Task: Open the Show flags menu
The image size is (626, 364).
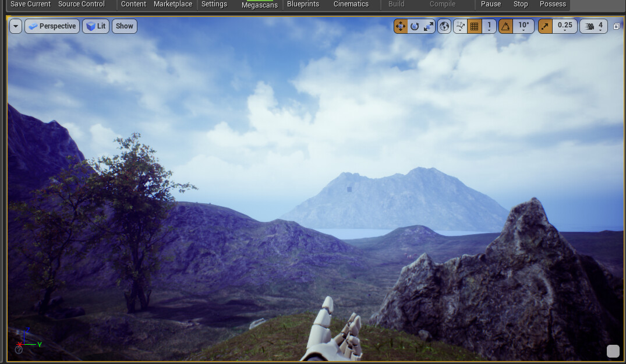Action: (x=125, y=26)
